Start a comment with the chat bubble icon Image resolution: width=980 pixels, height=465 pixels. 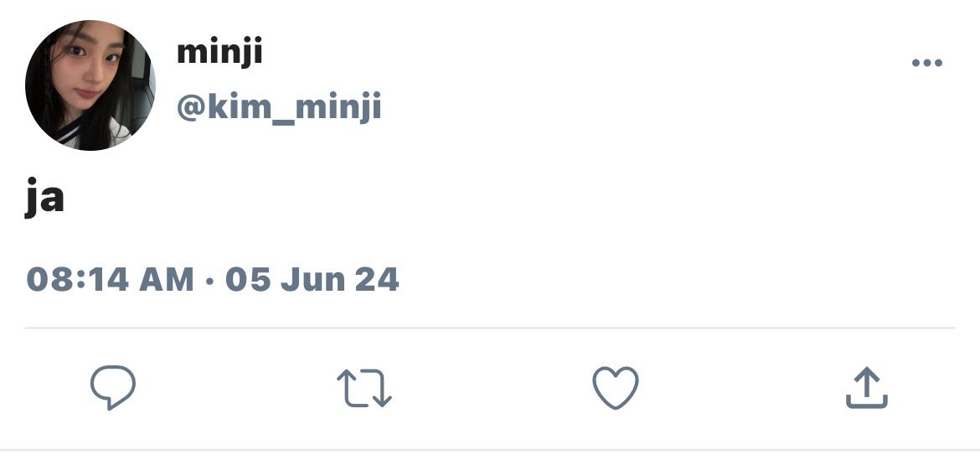(x=113, y=387)
